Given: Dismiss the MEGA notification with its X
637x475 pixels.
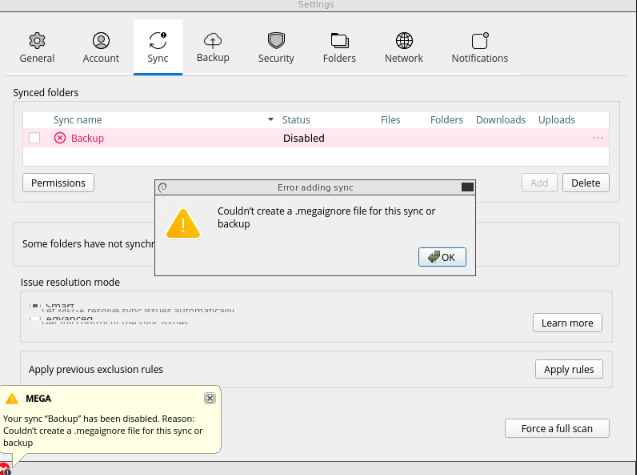Looking at the screenshot, I should pos(210,398).
